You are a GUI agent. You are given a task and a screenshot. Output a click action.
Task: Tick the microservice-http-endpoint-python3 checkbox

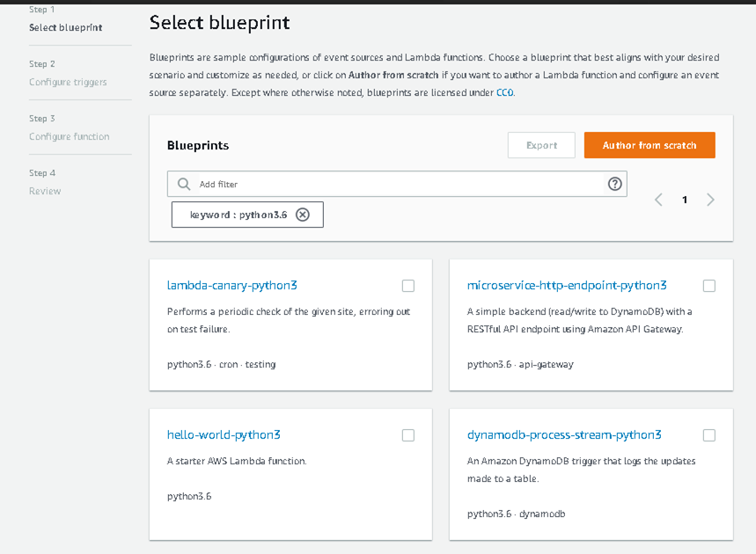coord(709,286)
